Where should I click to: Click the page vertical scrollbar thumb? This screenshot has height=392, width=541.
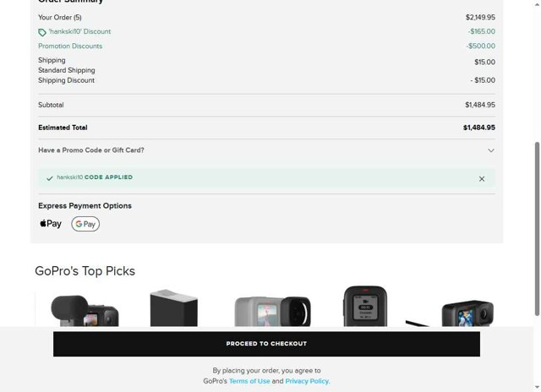(537, 229)
